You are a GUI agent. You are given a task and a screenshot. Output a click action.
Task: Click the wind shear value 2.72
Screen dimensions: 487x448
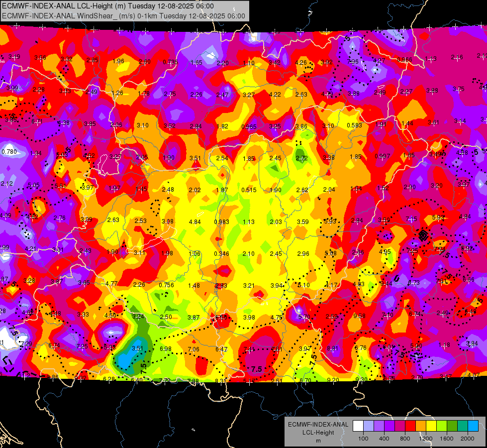pos(301,158)
